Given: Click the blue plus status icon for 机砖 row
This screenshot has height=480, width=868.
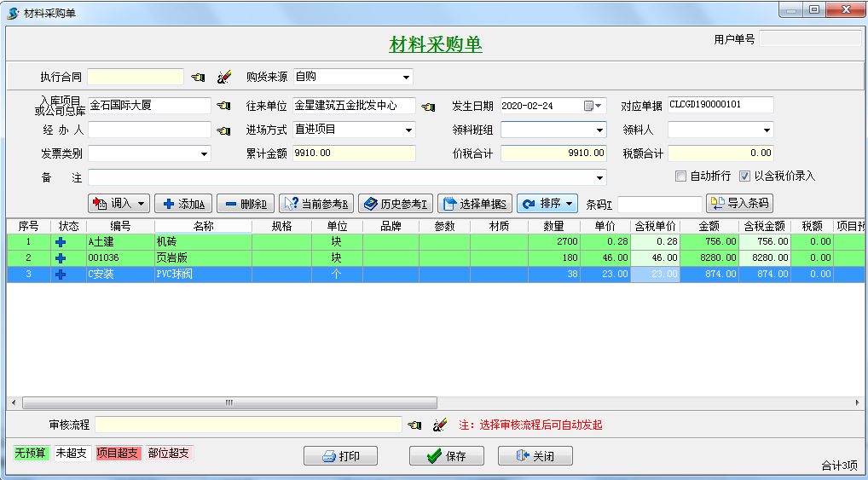Looking at the screenshot, I should click(61, 242).
